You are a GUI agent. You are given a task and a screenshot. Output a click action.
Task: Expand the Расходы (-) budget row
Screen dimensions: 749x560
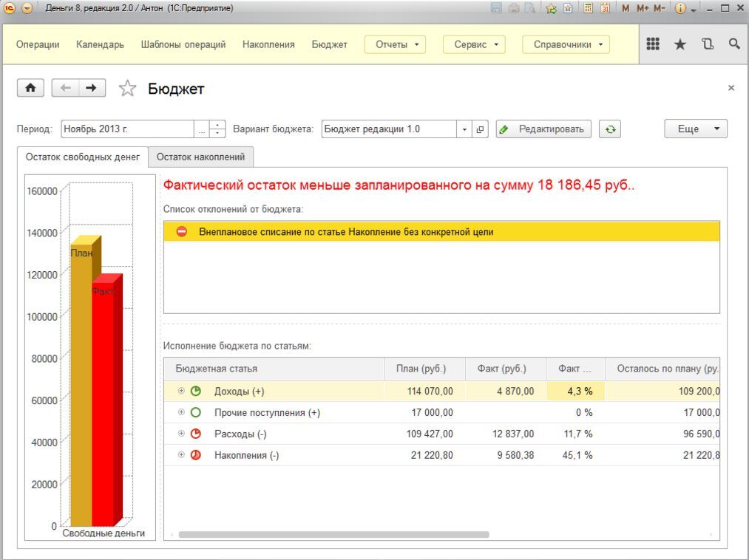pyautogui.click(x=181, y=434)
